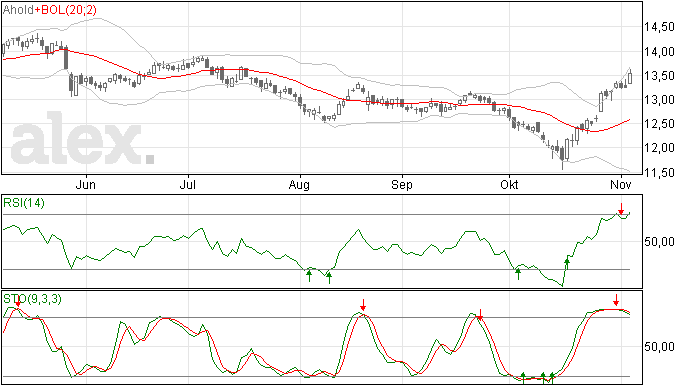Click the green RSI buy arrow just after Okt
The height and width of the screenshot is (387, 690).
[518, 274]
